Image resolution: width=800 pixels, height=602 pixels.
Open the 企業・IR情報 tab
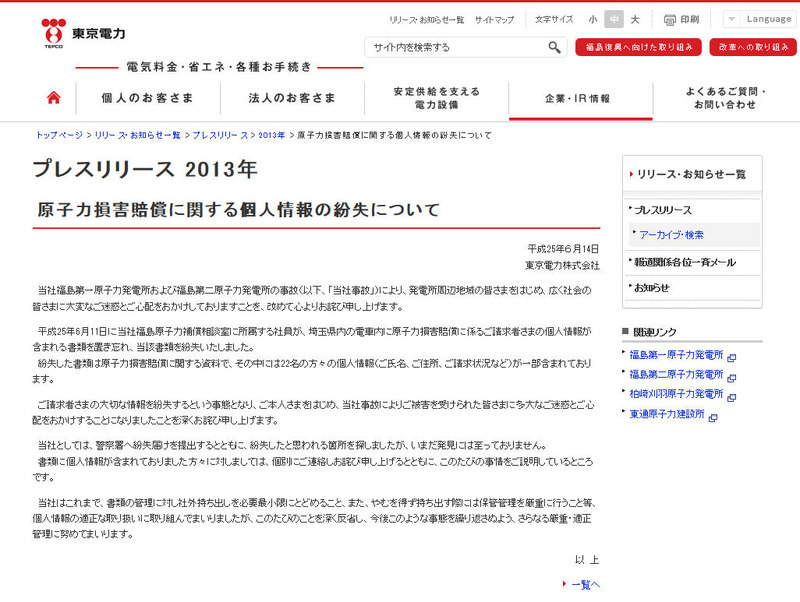(577, 98)
